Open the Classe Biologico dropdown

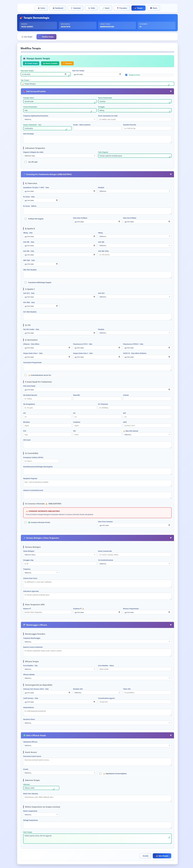click(60, 555)
